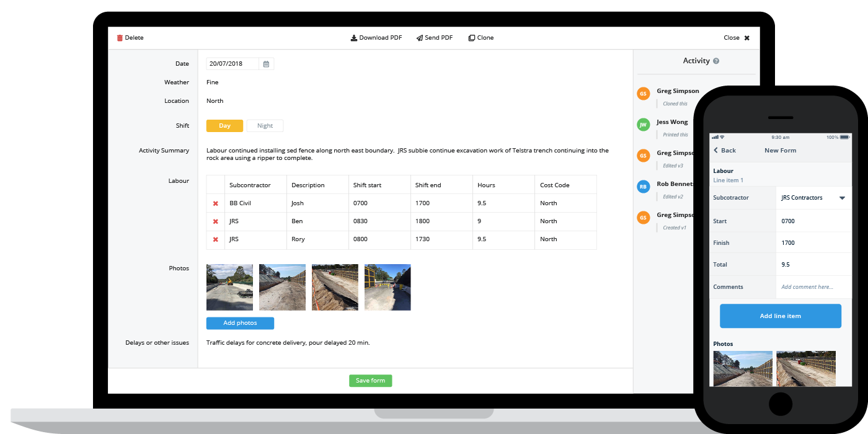Click Greg Simpson avatar next to Cloned this
The image size is (868, 434).
(x=644, y=94)
